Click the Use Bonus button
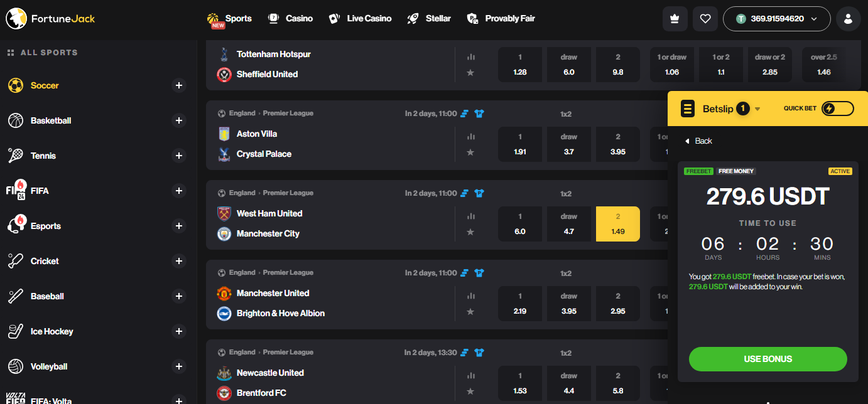Viewport: 868px width, 404px height. click(x=768, y=359)
